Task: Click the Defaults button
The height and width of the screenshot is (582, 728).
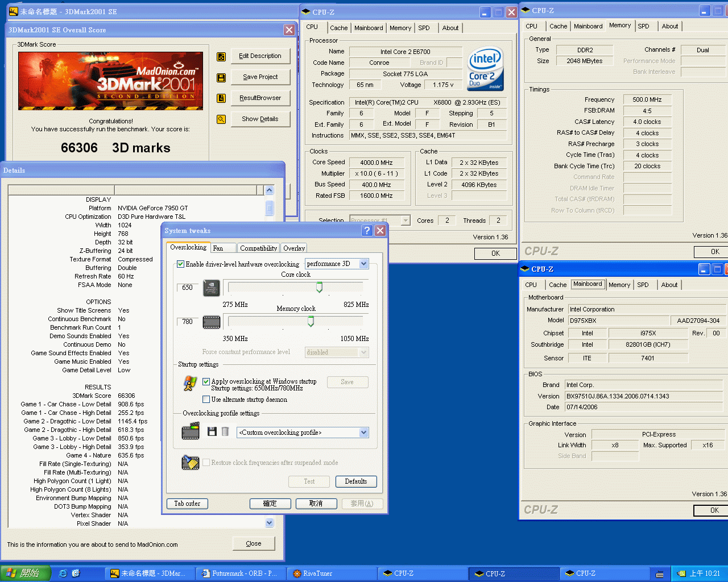Action: click(355, 481)
